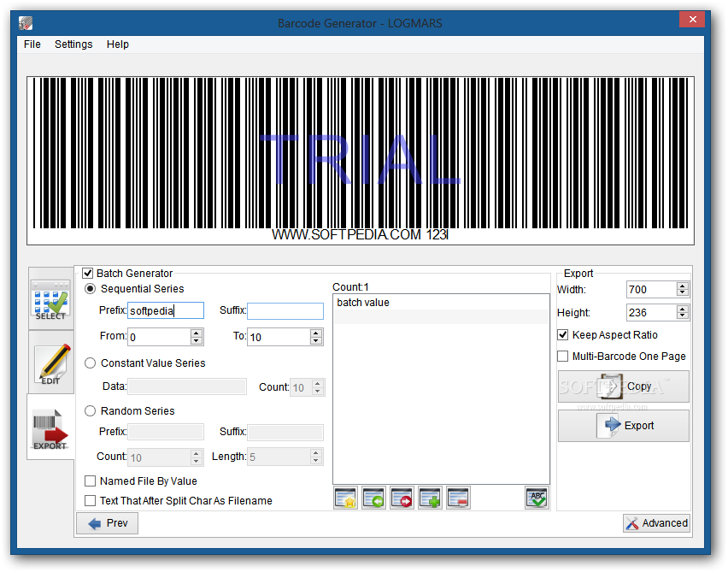728x572 pixels.
Task: Check Text That After Split Char As Filename
Action: 90,500
